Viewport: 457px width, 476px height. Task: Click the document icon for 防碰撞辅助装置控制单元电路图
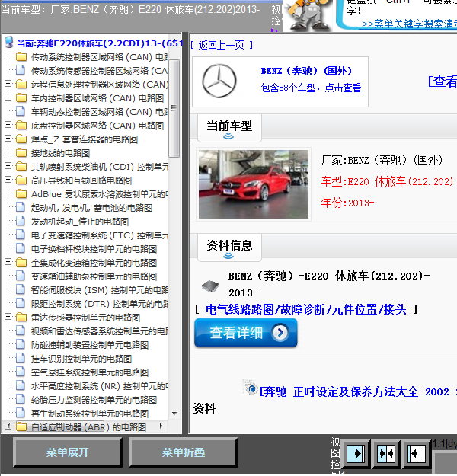[21, 344]
